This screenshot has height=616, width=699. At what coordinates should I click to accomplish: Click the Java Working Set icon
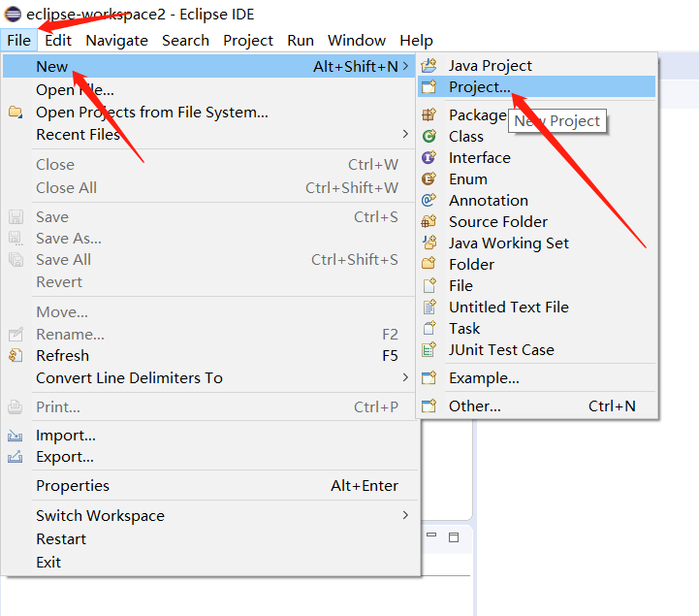[429, 243]
